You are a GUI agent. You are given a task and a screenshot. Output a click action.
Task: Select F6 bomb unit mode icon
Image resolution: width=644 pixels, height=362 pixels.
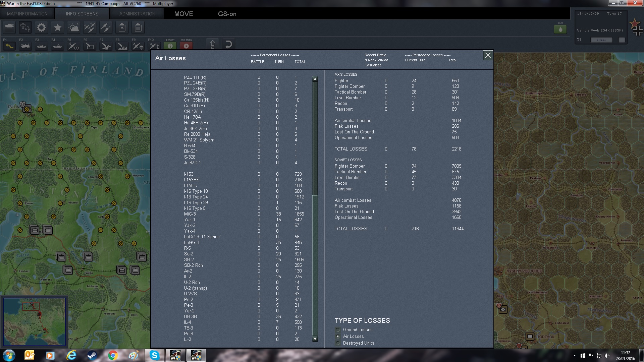[90, 46]
